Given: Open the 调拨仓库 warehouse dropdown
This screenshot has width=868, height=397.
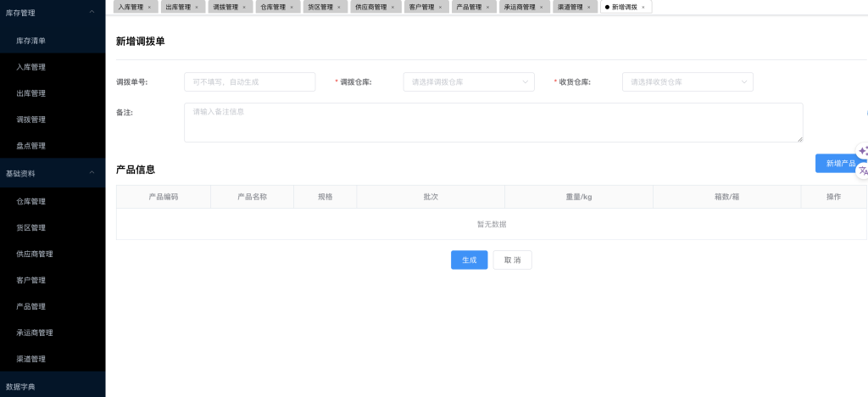Looking at the screenshot, I should [468, 82].
